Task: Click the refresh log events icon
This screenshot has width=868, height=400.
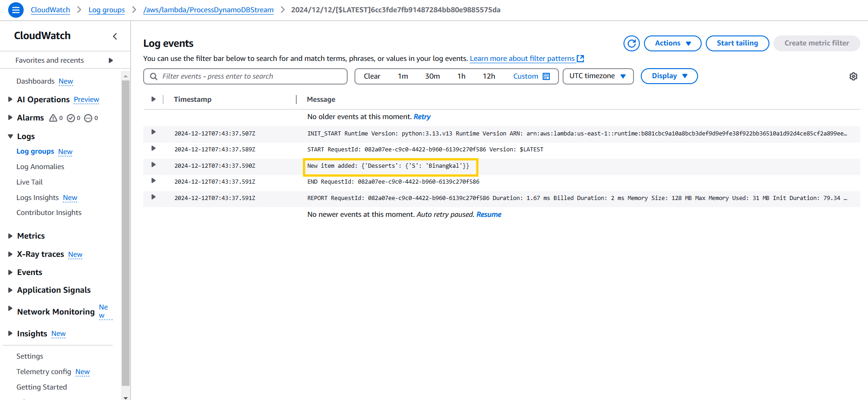Action: [x=631, y=43]
